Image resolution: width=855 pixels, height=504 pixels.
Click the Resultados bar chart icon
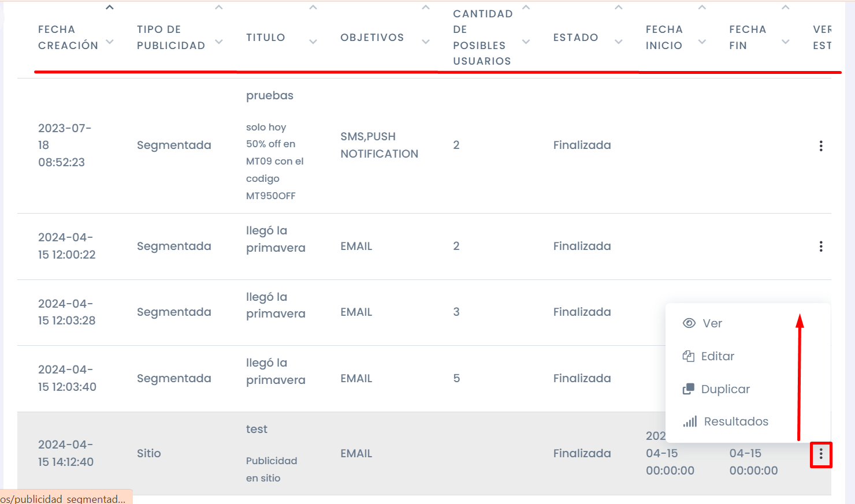pos(690,421)
